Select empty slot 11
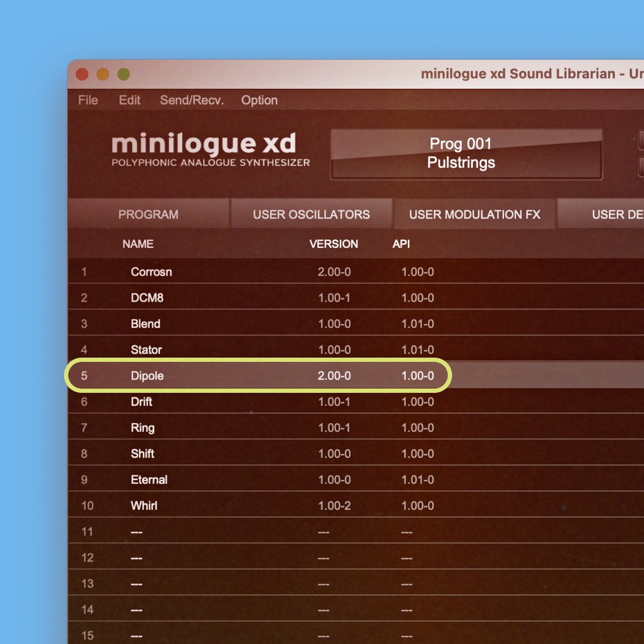This screenshot has width=644, height=644. pos(356,531)
